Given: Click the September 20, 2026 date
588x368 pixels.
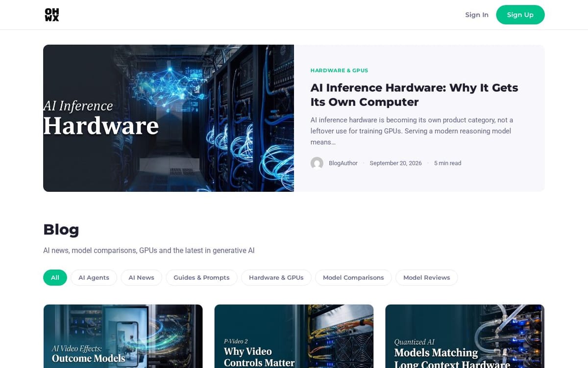Looking at the screenshot, I should click(395, 163).
